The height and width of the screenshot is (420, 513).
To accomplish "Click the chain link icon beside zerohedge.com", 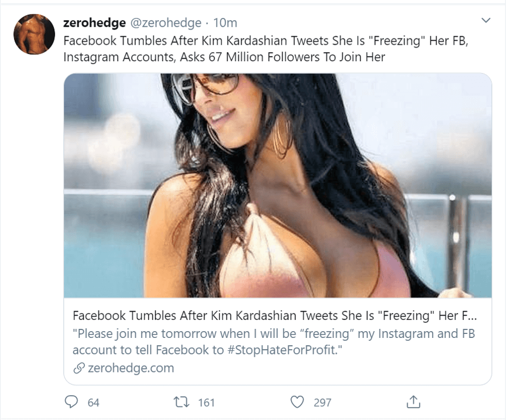I will (x=79, y=368).
